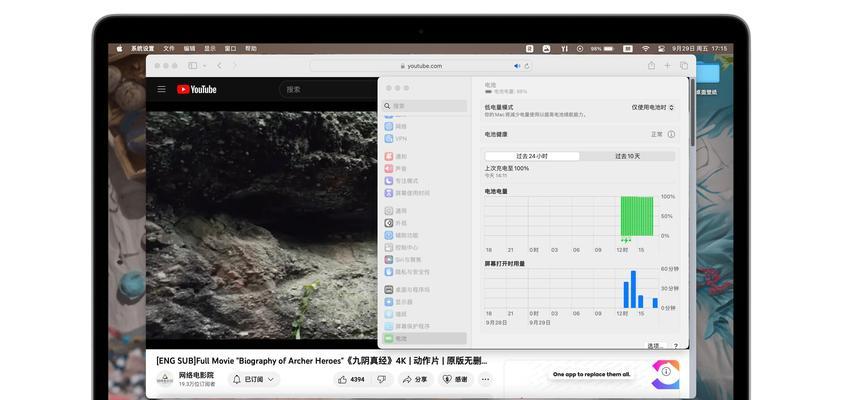Toggle the Safari sidebar button
This screenshot has width=843, height=400.
192,66
